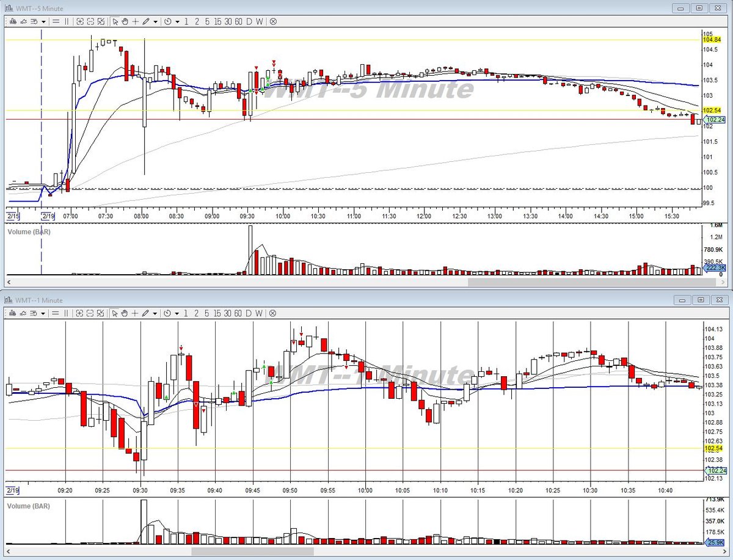The image size is (733, 560).
Task: Zoom out on the 5 Minute chart
Action: point(90,21)
